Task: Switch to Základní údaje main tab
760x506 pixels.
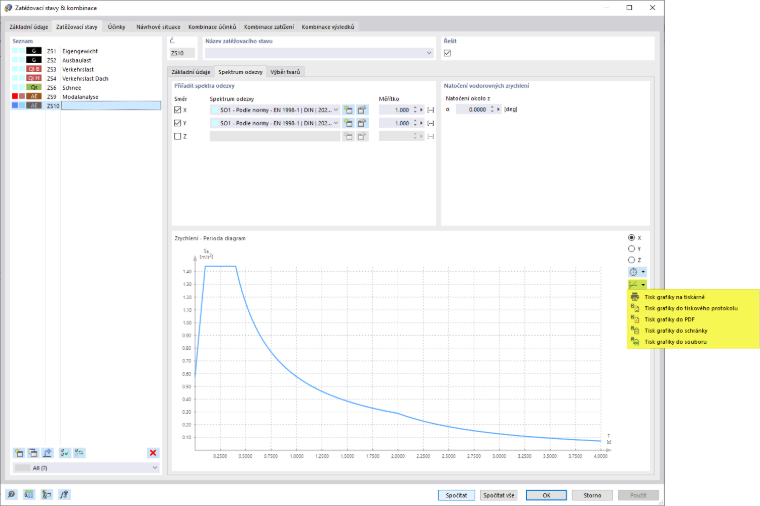Action: (29, 27)
